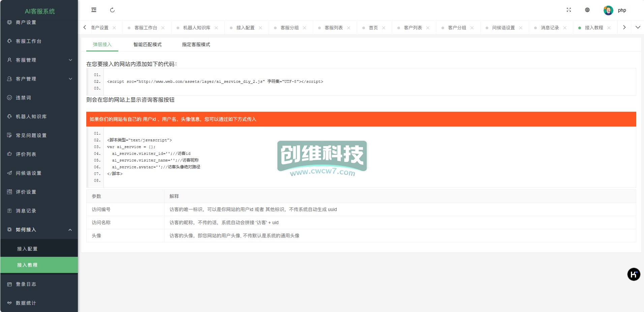
Task: Click the 数据统计 sidebar icon
Action: pos(9,303)
